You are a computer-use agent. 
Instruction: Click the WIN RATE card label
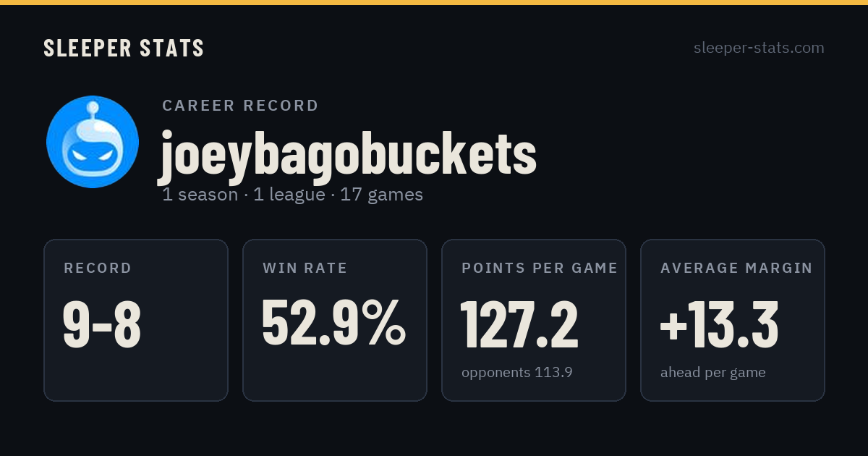coord(305,268)
